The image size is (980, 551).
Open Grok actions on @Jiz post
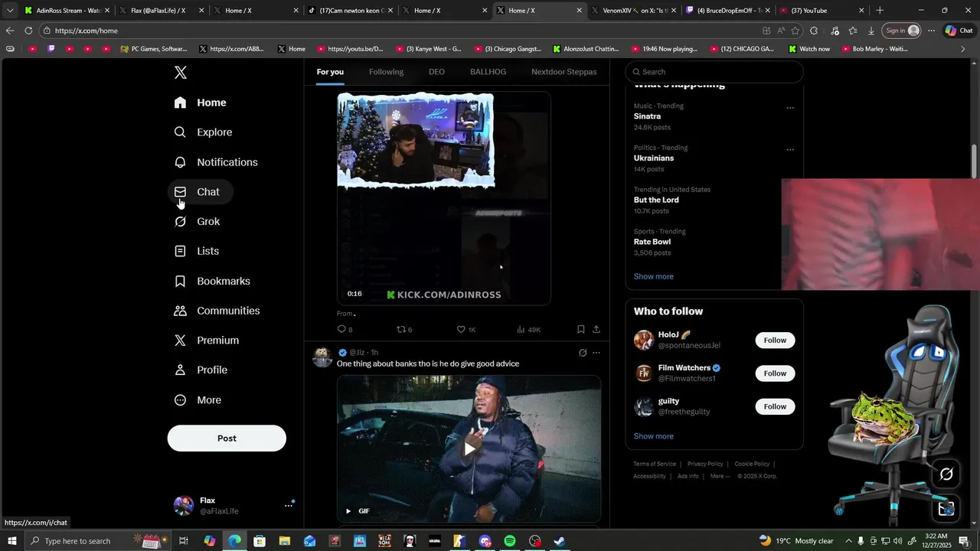[x=583, y=353]
